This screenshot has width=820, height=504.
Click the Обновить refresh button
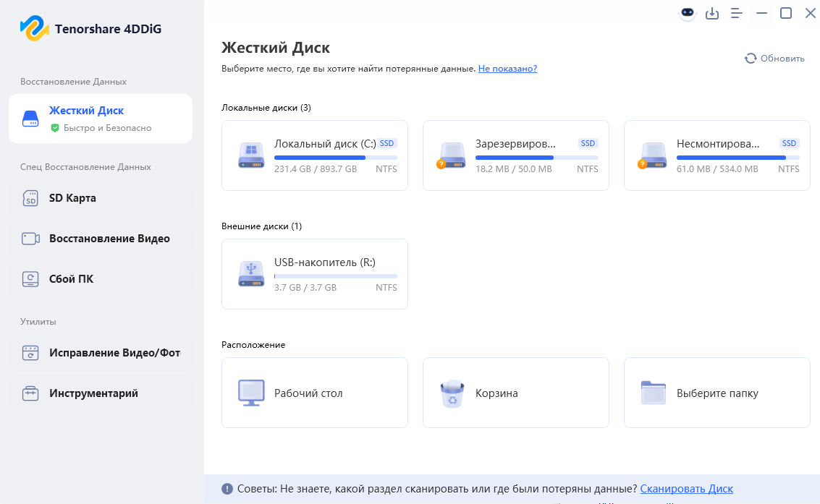pos(774,58)
